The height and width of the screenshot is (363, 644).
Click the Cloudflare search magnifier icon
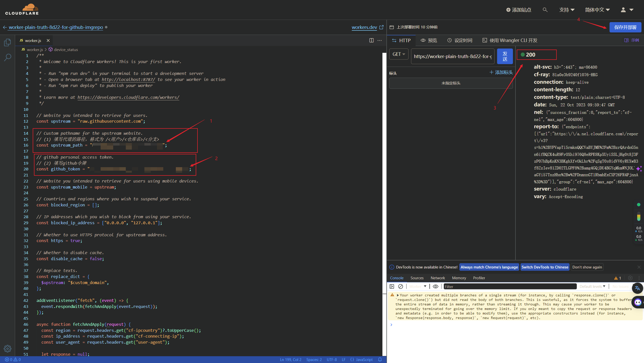pos(545,10)
